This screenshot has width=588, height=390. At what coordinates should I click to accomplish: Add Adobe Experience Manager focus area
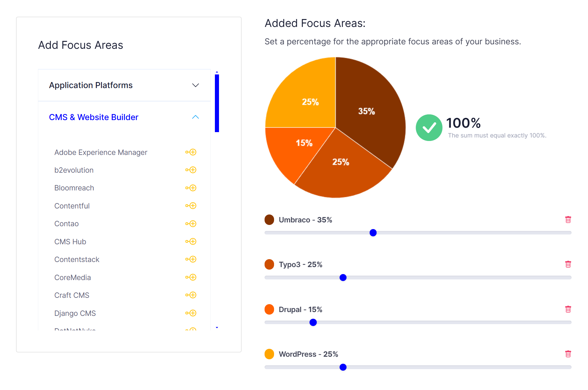pos(191,152)
